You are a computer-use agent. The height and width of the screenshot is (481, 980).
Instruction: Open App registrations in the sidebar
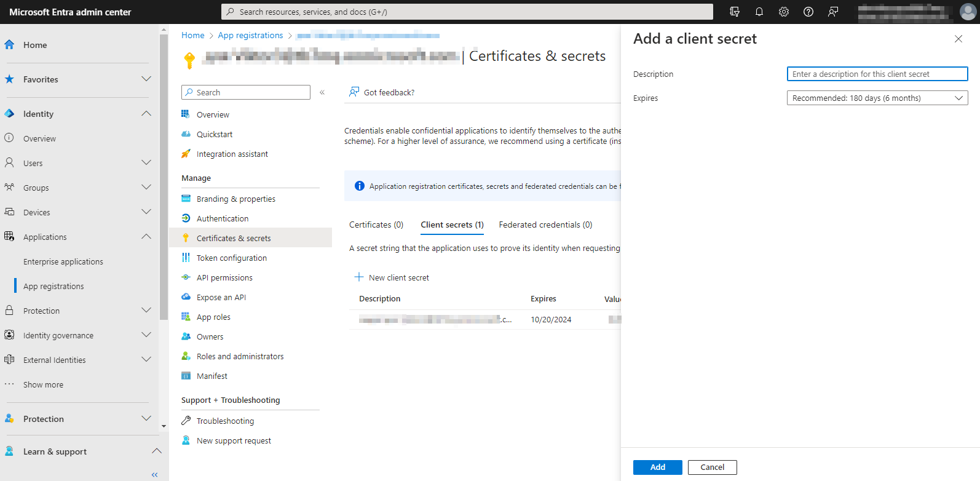coord(53,286)
